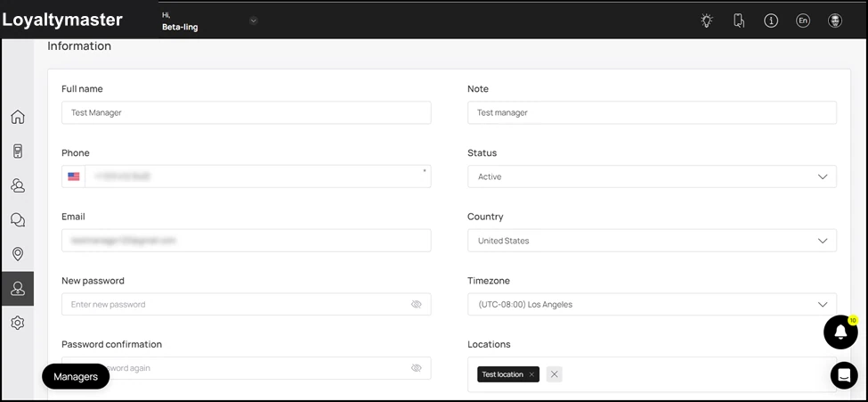
Task: Click the Enter new password field
Action: point(247,305)
